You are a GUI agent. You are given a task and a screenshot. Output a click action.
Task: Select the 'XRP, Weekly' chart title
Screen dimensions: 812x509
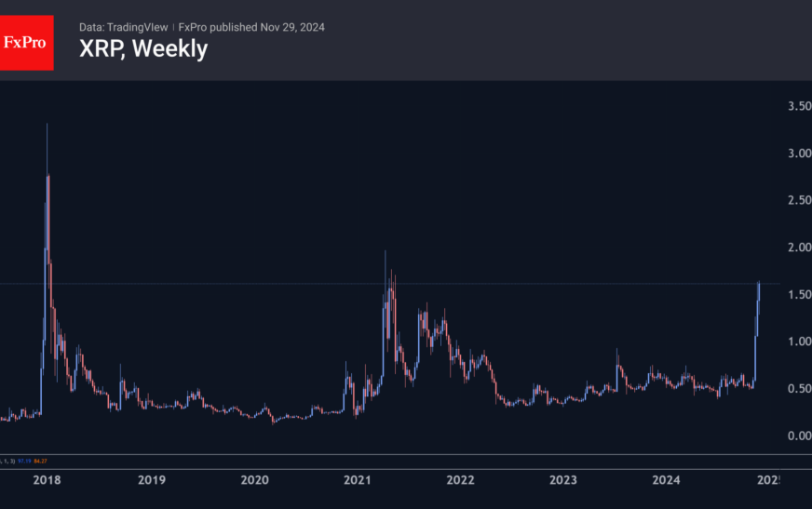click(143, 49)
